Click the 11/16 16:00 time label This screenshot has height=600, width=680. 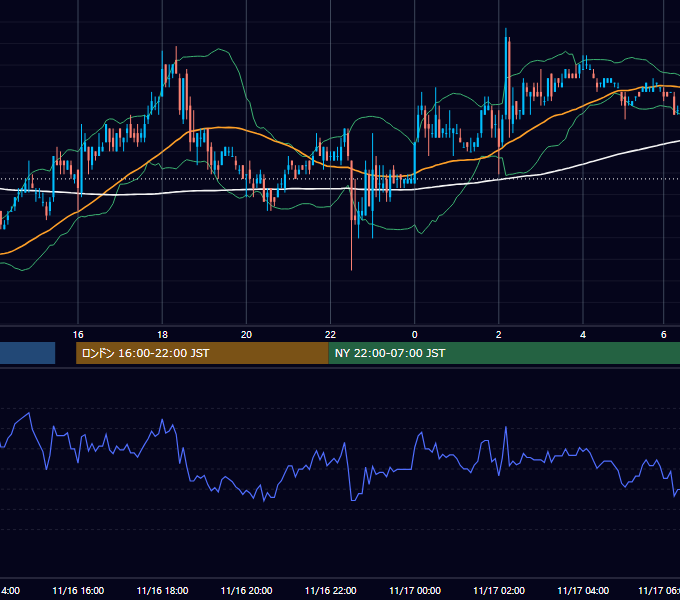click(x=78, y=591)
